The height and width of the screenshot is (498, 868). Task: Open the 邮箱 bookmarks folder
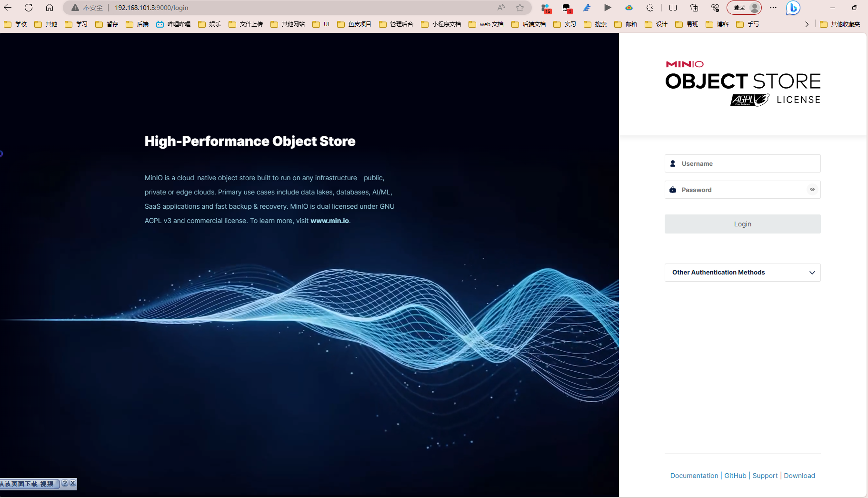626,24
